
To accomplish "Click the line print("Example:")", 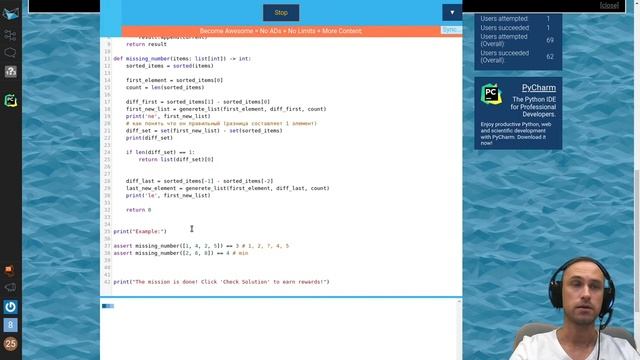I will 140,231.
